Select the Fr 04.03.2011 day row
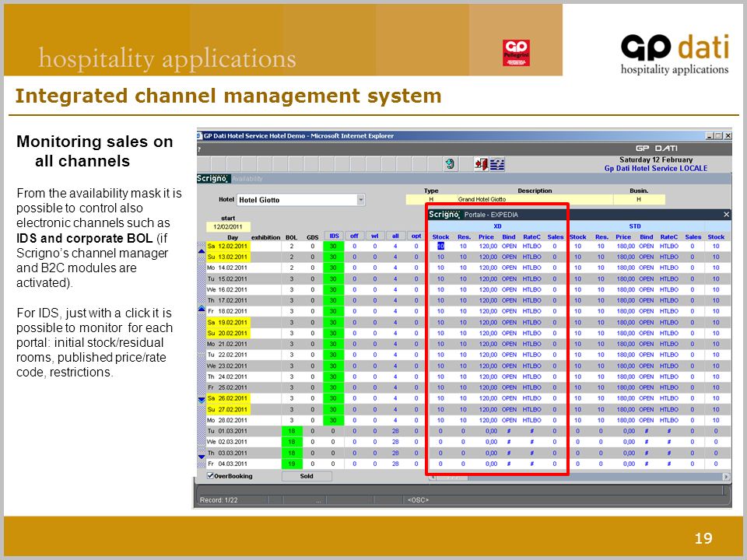Viewport: 747px width, 560px height. pyautogui.click(x=228, y=464)
